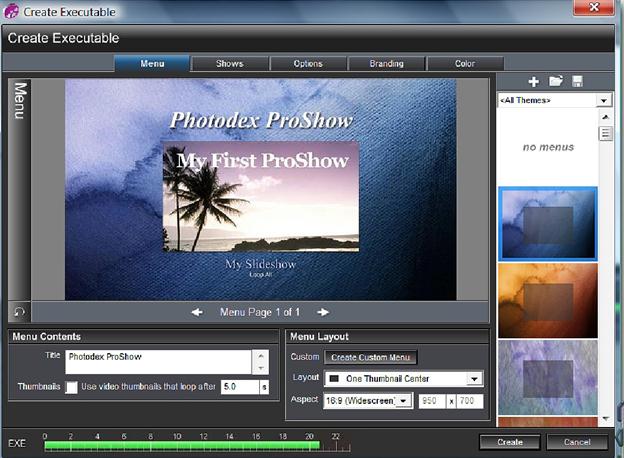Open the One Thumbnail Center layout dropdown
624x458 pixels.
pyautogui.click(x=474, y=379)
